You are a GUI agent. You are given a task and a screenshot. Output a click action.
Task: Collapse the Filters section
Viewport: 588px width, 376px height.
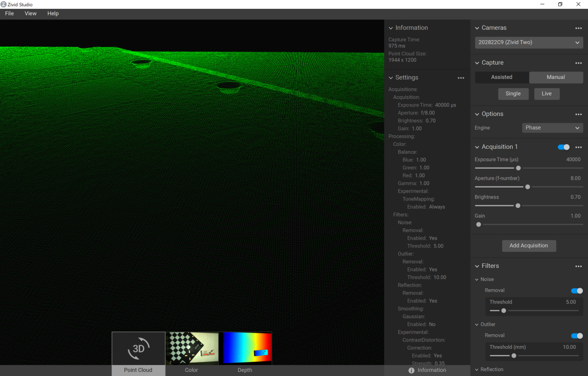click(477, 266)
